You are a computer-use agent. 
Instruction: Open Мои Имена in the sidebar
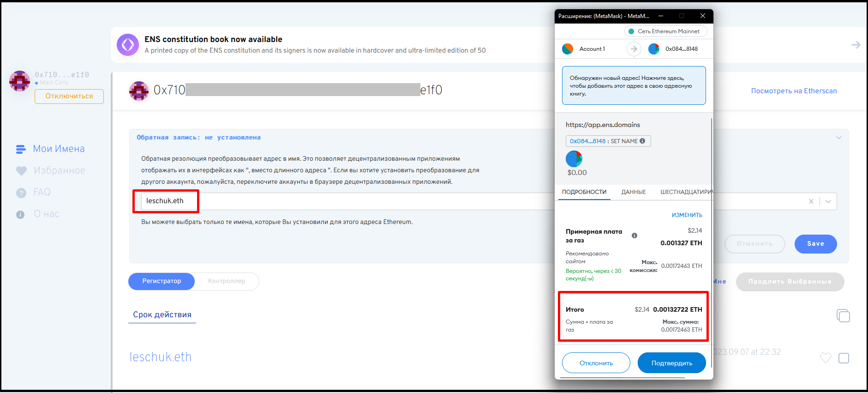click(x=50, y=149)
